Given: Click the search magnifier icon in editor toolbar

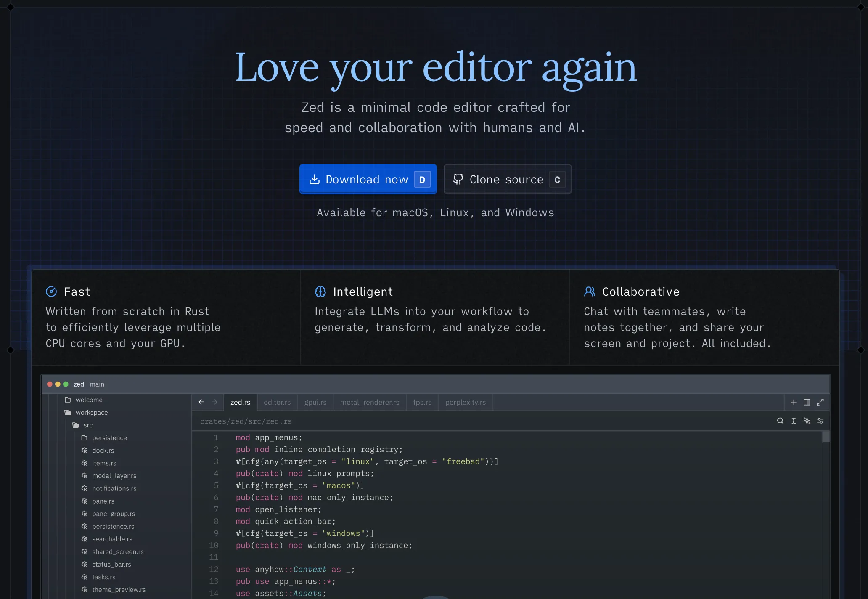Looking at the screenshot, I should pos(780,421).
